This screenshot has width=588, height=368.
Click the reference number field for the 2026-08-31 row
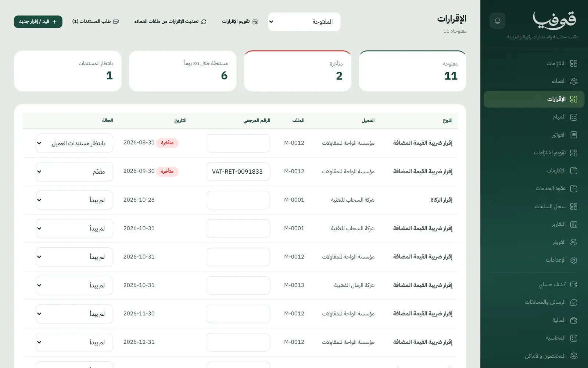[x=238, y=143]
